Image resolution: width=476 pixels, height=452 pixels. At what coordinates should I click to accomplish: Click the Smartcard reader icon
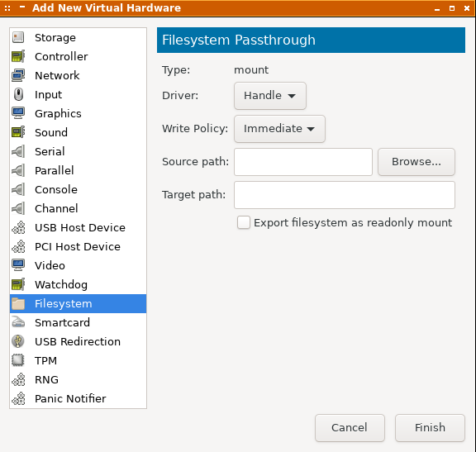tap(18, 322)
